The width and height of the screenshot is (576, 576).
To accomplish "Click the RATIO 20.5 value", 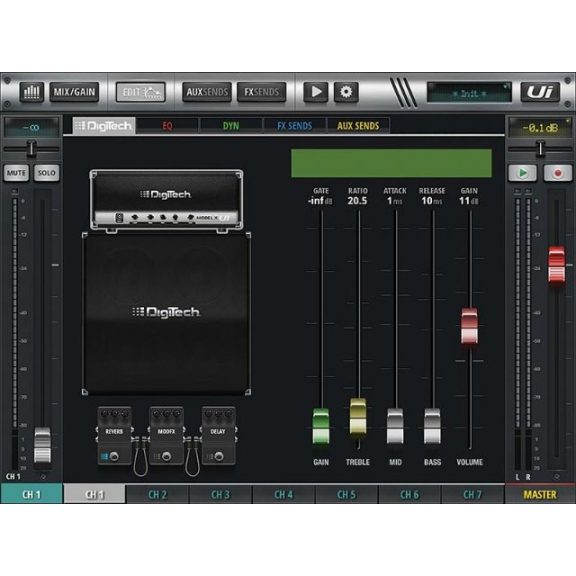I will pos(357,201).
